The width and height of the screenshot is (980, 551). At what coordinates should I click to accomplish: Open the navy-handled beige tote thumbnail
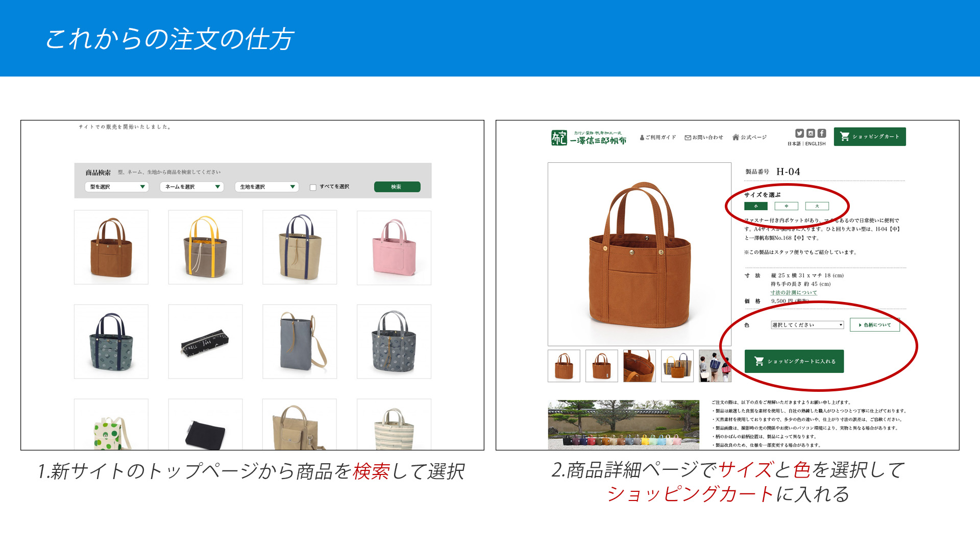click(x=300, y=247)
